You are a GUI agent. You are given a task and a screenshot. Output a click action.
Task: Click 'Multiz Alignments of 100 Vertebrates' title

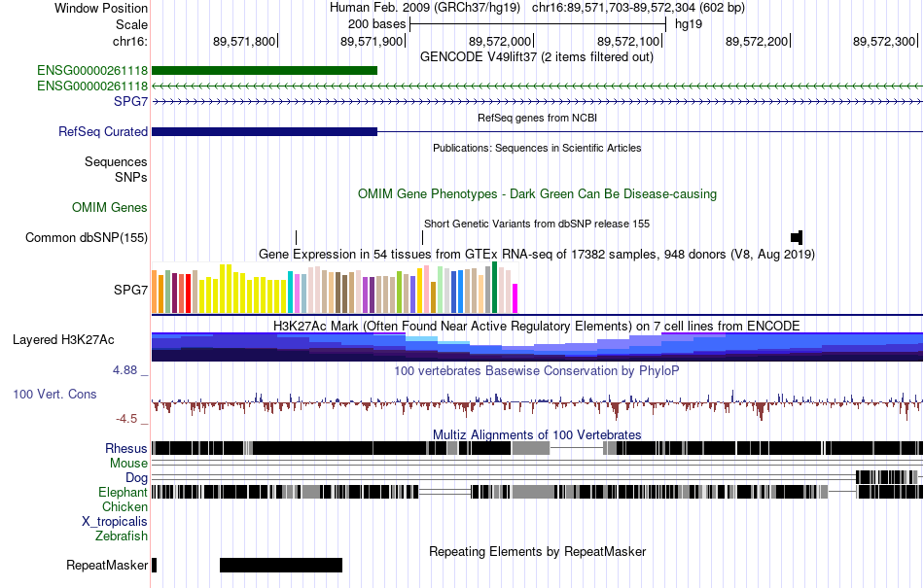[x=537, y=435]
